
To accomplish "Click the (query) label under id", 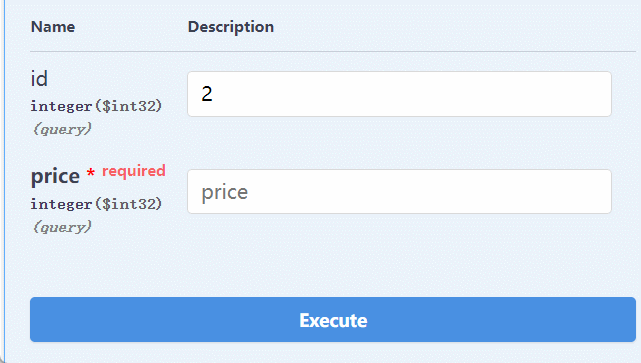I will click(62, 129).
